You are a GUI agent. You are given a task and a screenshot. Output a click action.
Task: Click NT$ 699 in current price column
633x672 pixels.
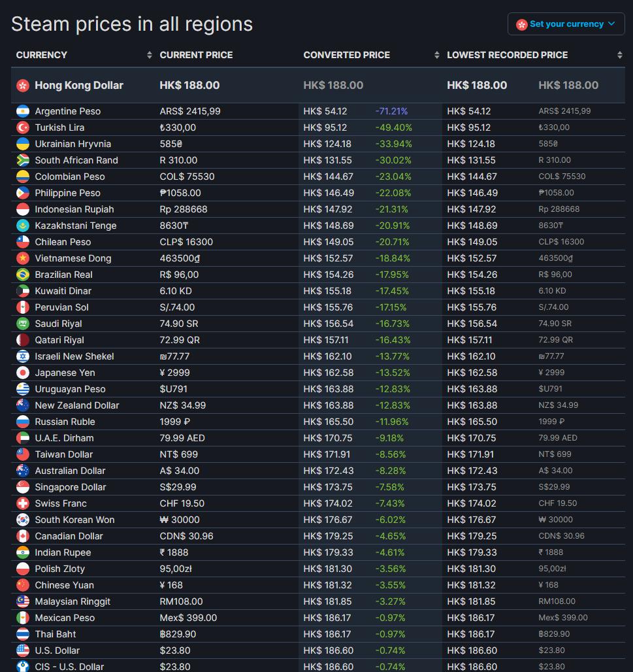click(x=178, y=454)
